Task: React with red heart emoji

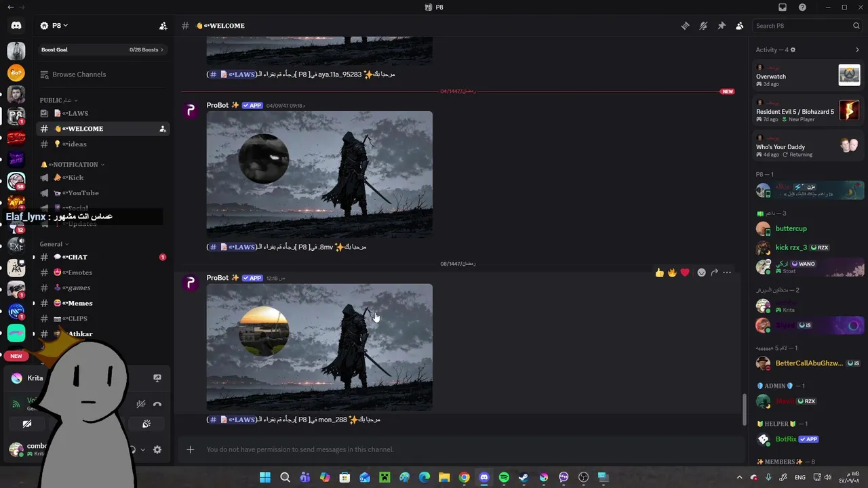Action: tap(685, 272)
